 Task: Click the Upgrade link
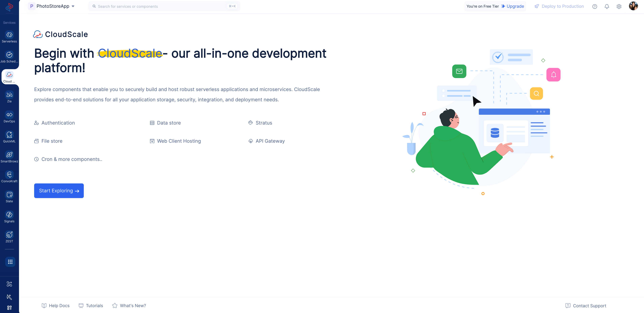515,6
